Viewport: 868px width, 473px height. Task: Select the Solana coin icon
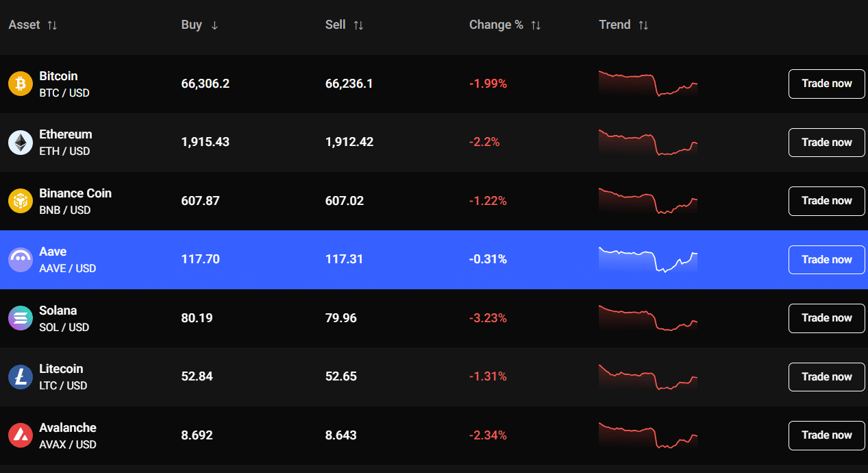coord(20,318)
